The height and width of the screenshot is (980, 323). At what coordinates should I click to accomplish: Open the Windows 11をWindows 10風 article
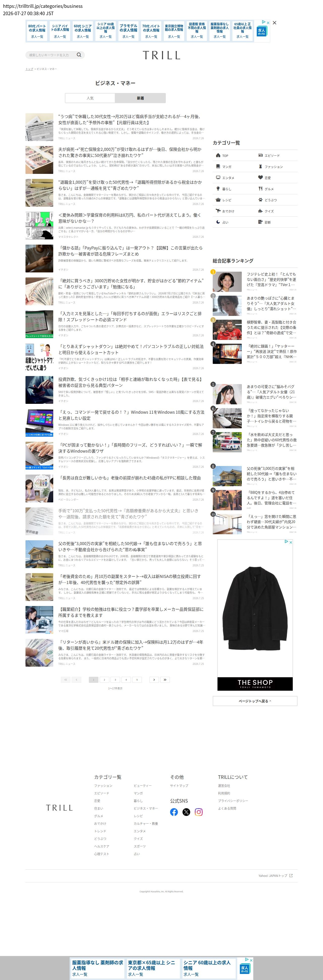[x=131, y=415]
